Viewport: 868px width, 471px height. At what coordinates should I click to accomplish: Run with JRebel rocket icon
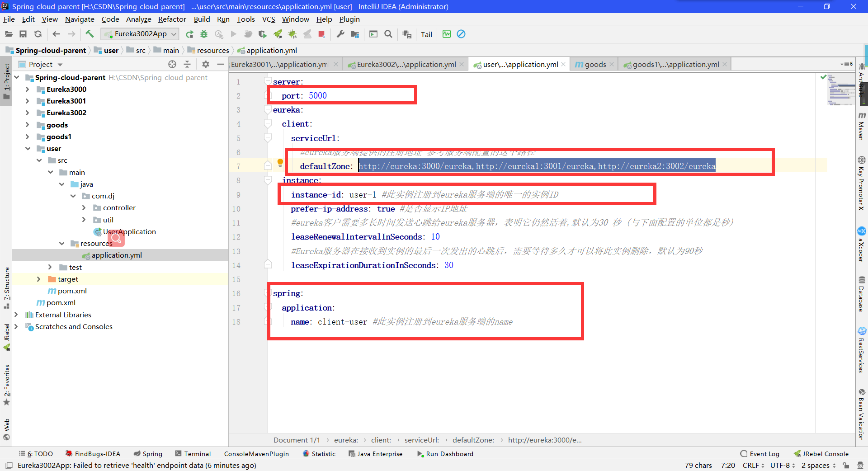click(x=278, y=34)
